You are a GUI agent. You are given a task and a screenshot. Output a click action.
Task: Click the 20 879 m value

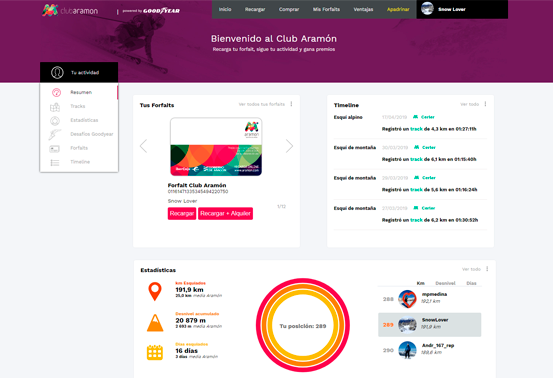pos(190,320)
